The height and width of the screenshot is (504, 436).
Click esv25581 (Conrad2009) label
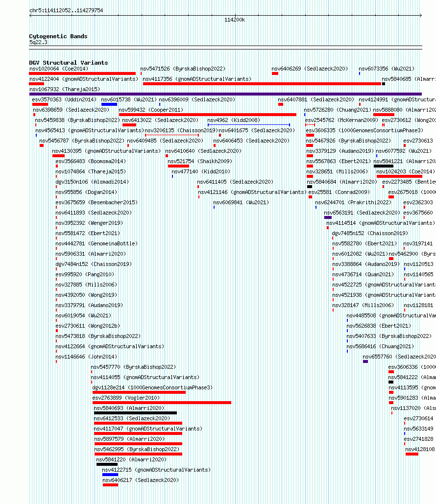click(339, 192)
